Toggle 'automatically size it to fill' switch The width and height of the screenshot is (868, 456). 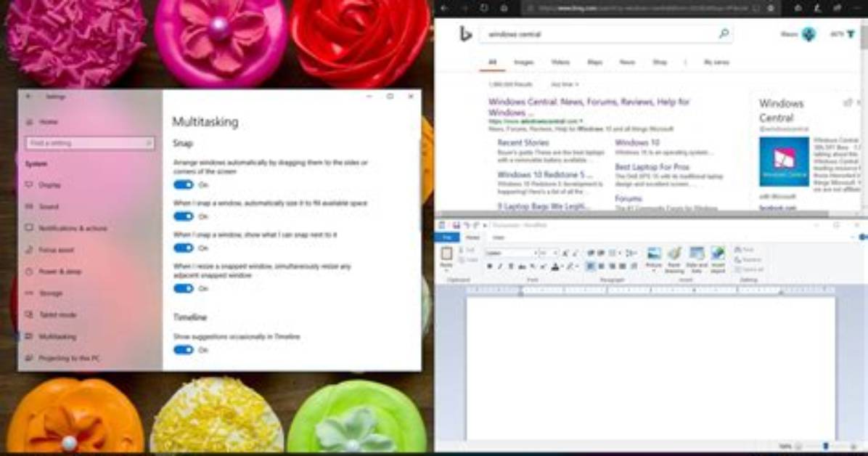pyautogui.click(x=184, y=216)
